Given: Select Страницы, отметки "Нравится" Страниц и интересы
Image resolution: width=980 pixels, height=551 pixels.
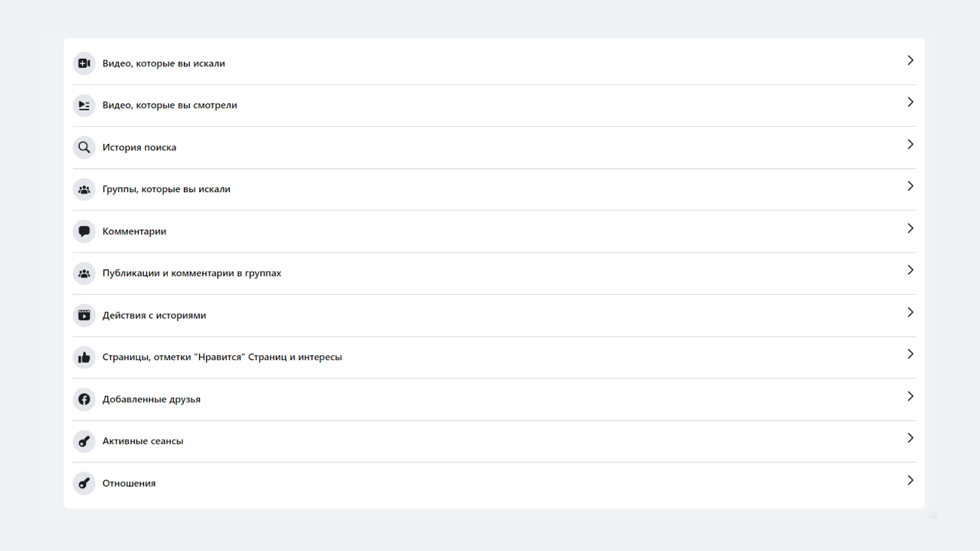Looking at the screenshot, I should 222,357.
